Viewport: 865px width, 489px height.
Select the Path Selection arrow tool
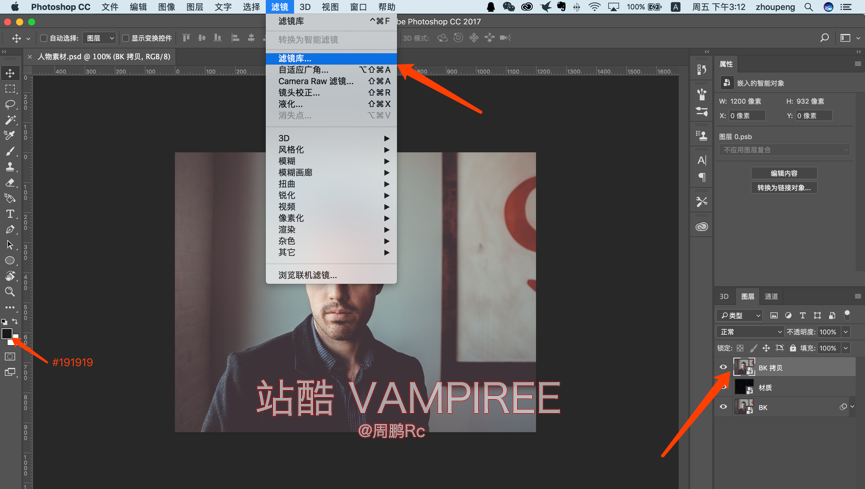click(x=10, y=244)
